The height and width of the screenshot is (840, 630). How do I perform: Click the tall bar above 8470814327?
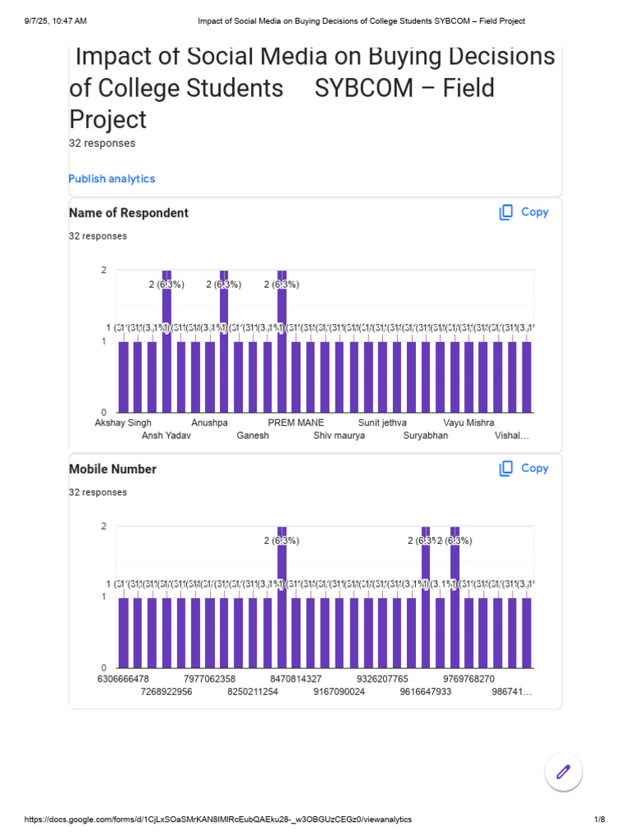tap(282, 599)
